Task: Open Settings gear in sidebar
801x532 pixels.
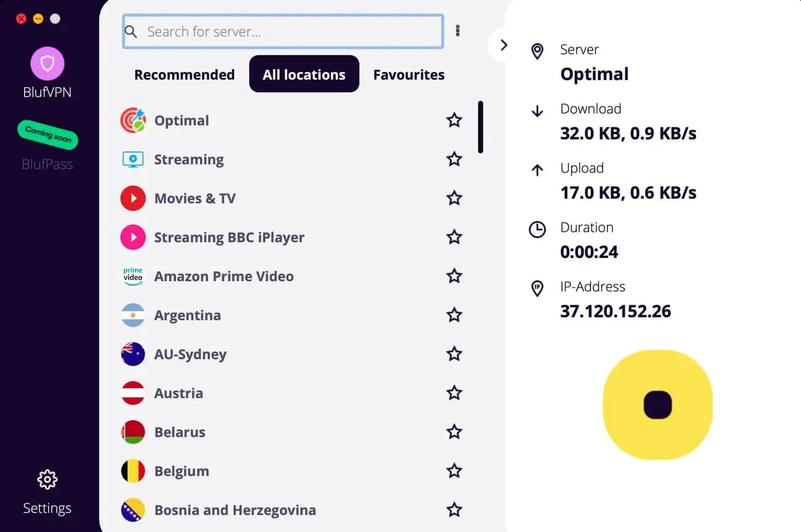Action: (x=47, y=479)
